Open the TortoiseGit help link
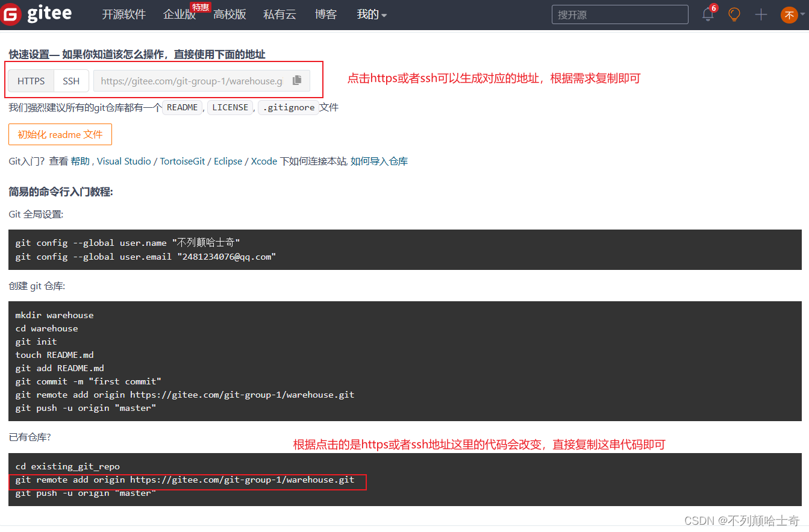The image size is (809, 532). point(183,161)
